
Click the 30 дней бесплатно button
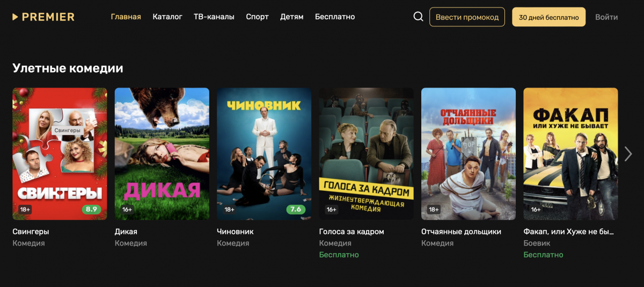(x=549, y=17)
